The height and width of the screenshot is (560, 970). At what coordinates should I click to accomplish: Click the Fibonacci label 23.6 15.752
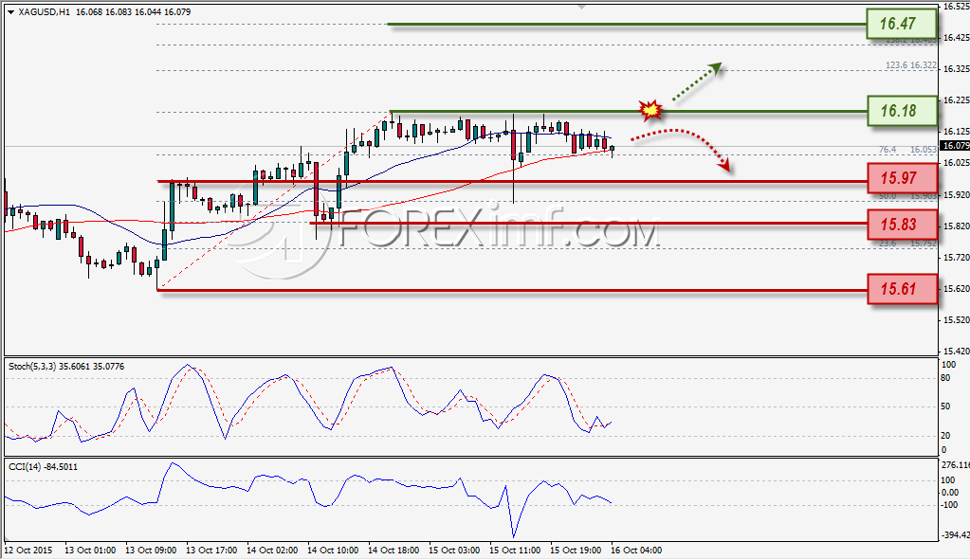point(907,244)
